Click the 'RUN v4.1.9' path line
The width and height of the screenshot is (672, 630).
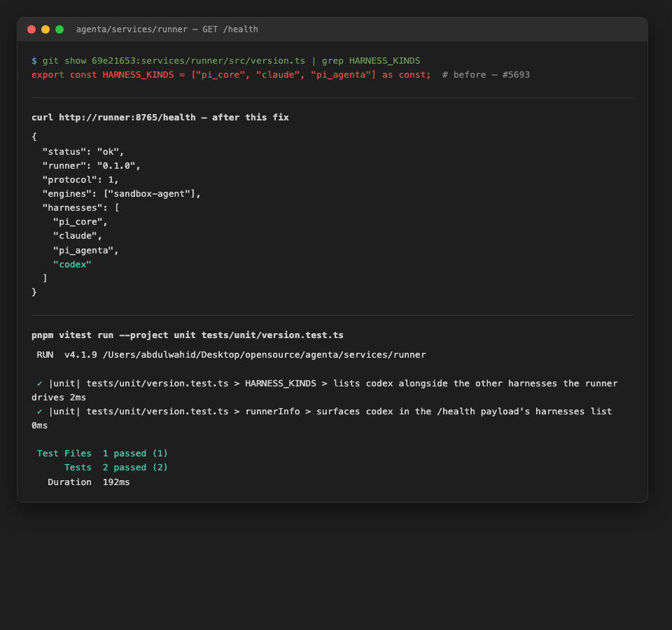tap(232, 355)
